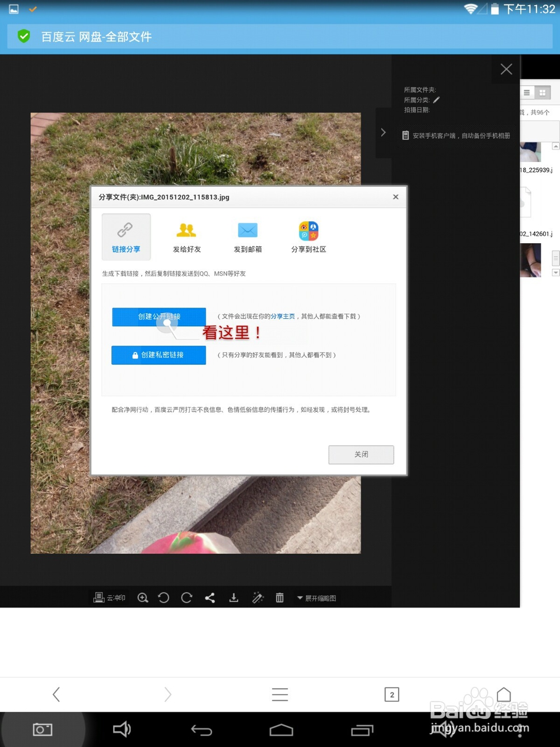Open the tabs counter showing 2

(x=392, y=694)
